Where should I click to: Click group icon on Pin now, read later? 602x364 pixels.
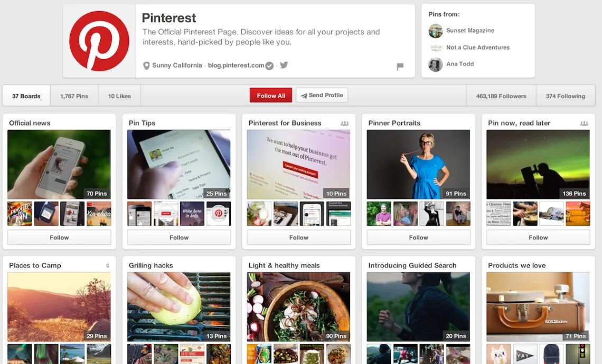coord(584,123)
